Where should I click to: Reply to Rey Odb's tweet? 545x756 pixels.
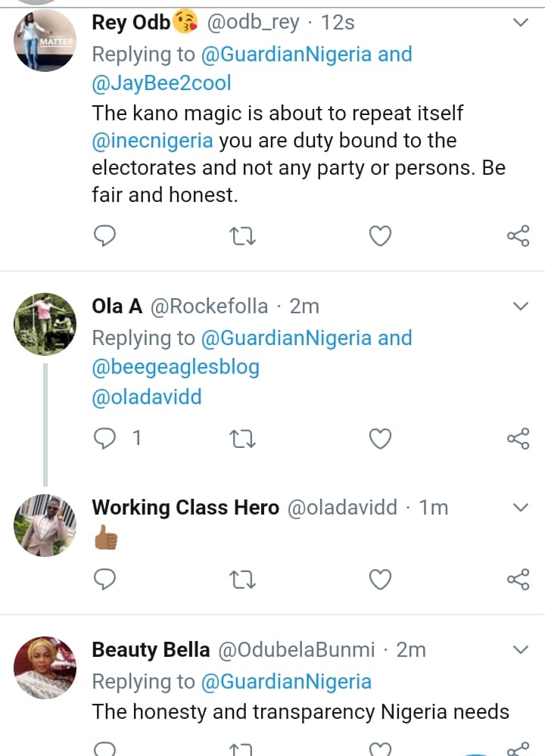pos(105,237)
